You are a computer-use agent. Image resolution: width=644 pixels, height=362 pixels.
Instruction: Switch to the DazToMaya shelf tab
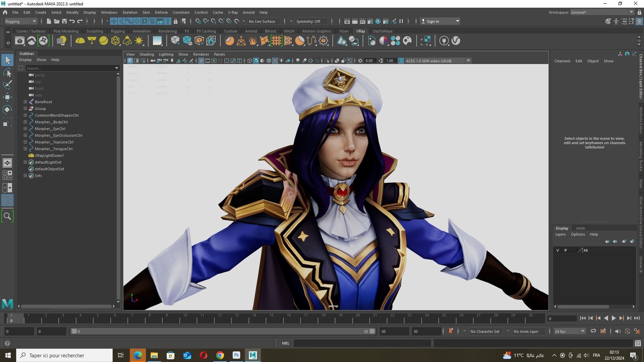pos(382,31)
